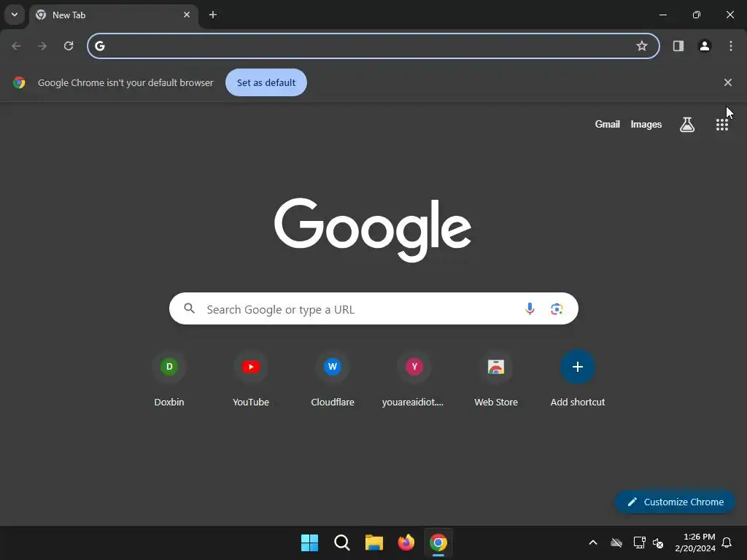This screenshot has height=560, width=747.
Task: Click the muted volume tray icon
Action: click(x=658, y=542)
